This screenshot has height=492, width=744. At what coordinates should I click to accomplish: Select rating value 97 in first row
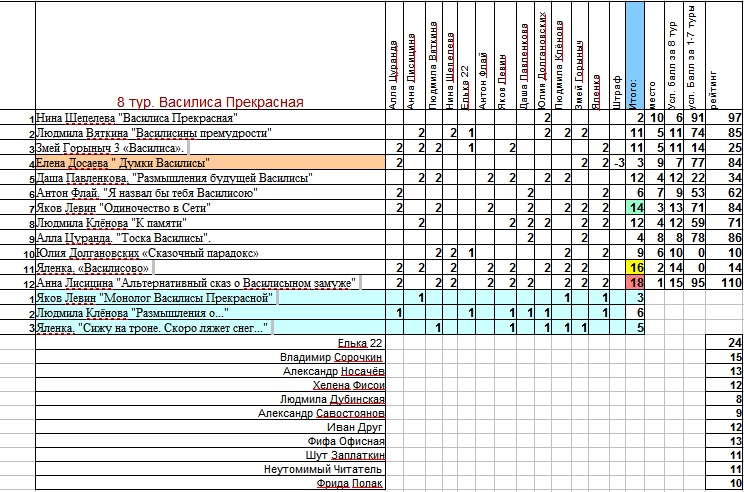[725, 118]
